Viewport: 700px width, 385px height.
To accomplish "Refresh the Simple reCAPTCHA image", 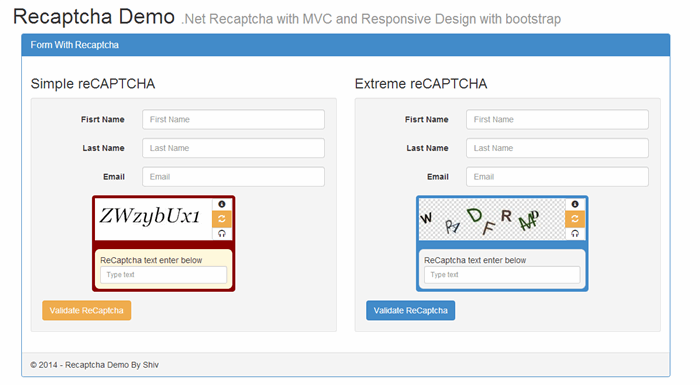I will click(222, 219).
